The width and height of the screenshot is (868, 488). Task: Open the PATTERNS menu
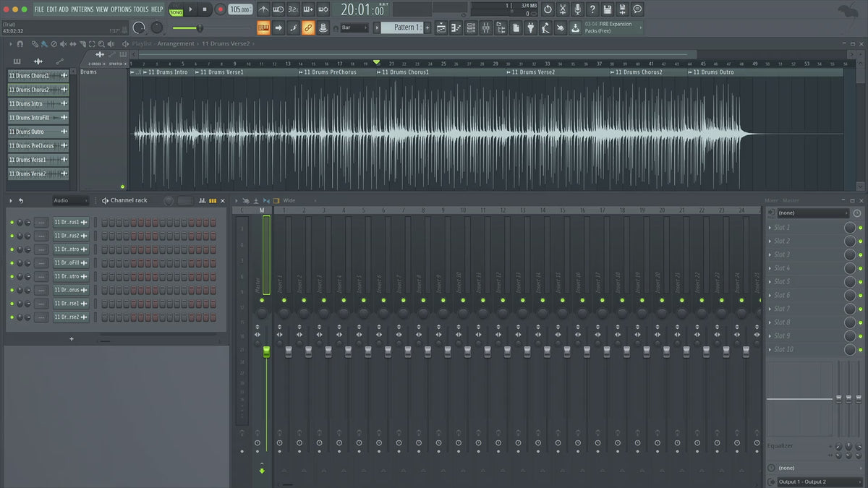coord(82,9)
